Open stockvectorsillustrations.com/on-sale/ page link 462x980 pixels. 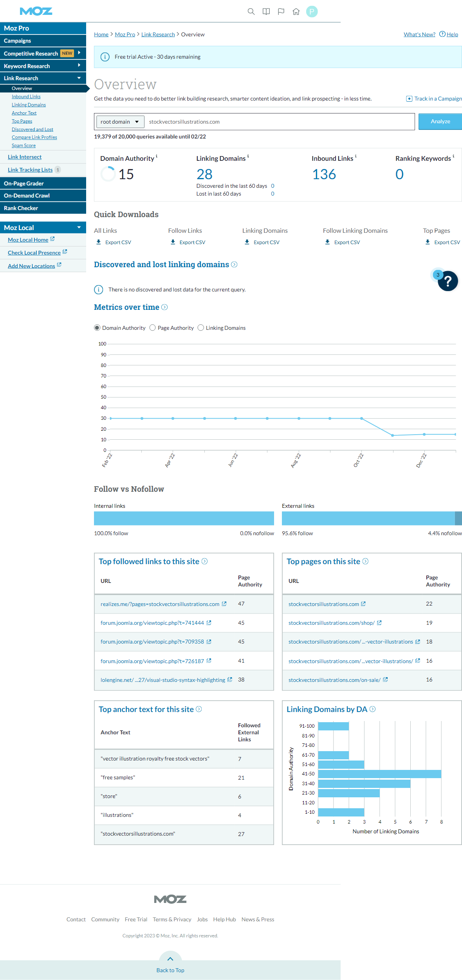[x=334, y=680]
